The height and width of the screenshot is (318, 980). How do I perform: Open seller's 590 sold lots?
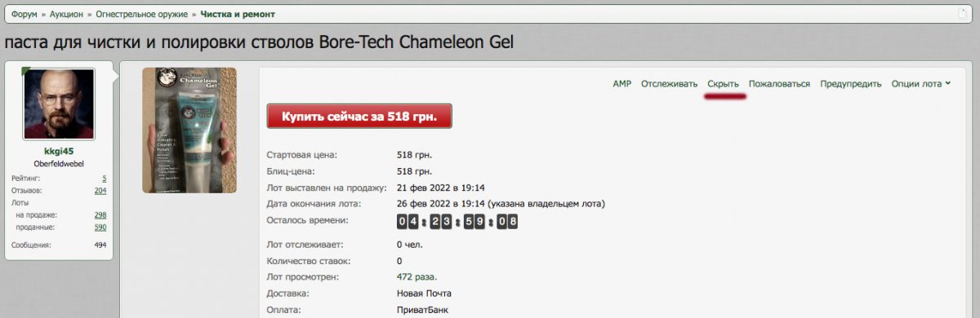100,227
